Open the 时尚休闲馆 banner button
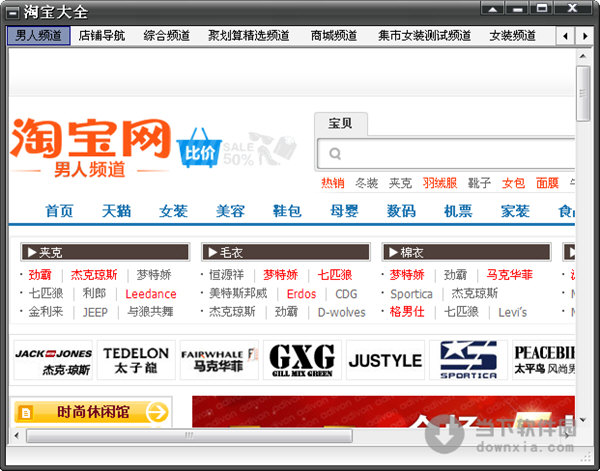 [x=91, y=412]
